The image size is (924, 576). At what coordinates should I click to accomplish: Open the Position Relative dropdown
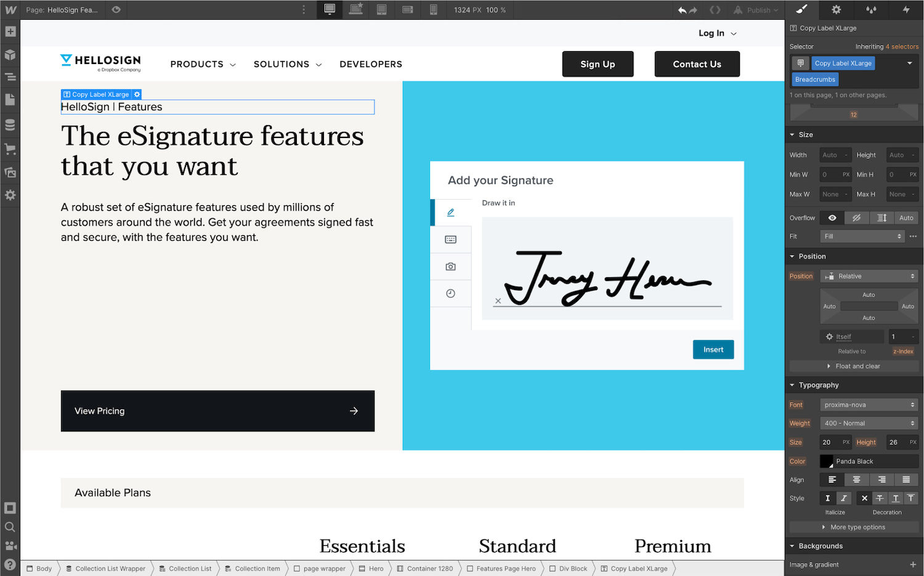869,276
